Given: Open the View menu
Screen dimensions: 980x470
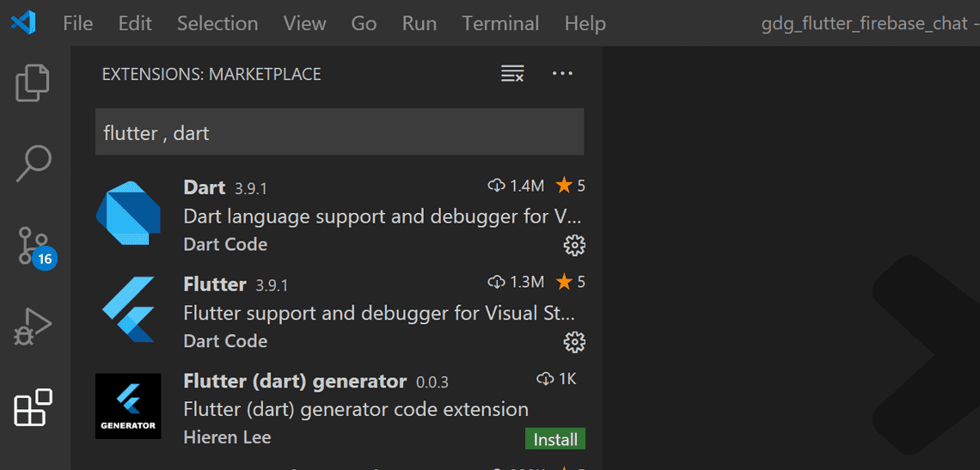Looking at the screenshot, I should tap(304, 24).
